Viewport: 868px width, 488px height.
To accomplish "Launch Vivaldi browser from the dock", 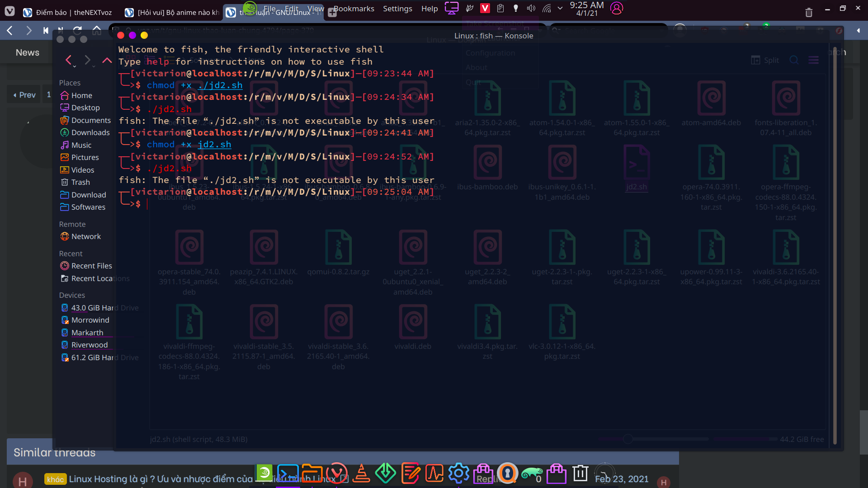I will (337, 474).
